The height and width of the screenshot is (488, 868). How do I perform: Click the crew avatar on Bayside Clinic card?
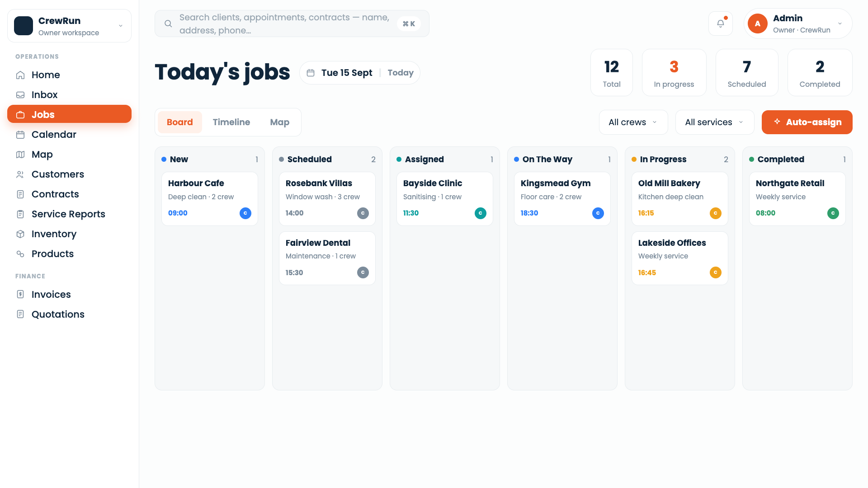pos(481,213)
